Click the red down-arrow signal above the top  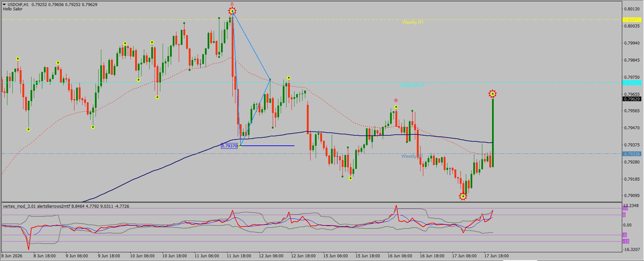(232, 4)
